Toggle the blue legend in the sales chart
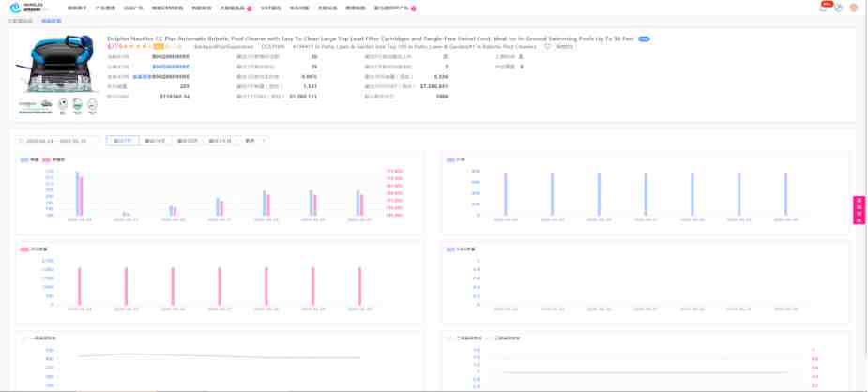The height and width of the screenshot is (392, 868). [29, 159]
